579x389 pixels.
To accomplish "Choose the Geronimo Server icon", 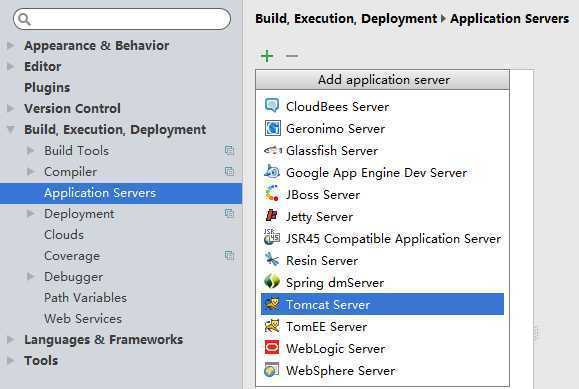I will click(x=273, y=128).
